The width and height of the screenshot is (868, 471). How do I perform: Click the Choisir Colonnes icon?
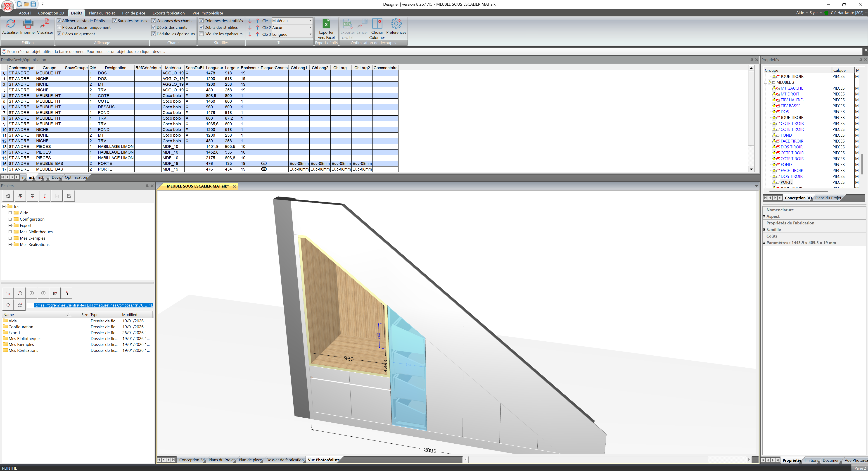tap(377, 24)
